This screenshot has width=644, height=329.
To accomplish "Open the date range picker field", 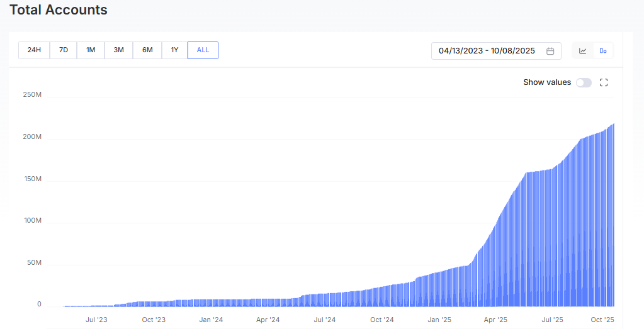I will pos(487,51).
